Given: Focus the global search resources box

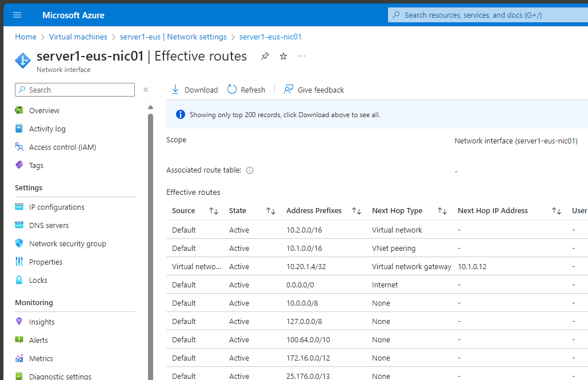Looking at the screenshot, I should tap(487, 15).
